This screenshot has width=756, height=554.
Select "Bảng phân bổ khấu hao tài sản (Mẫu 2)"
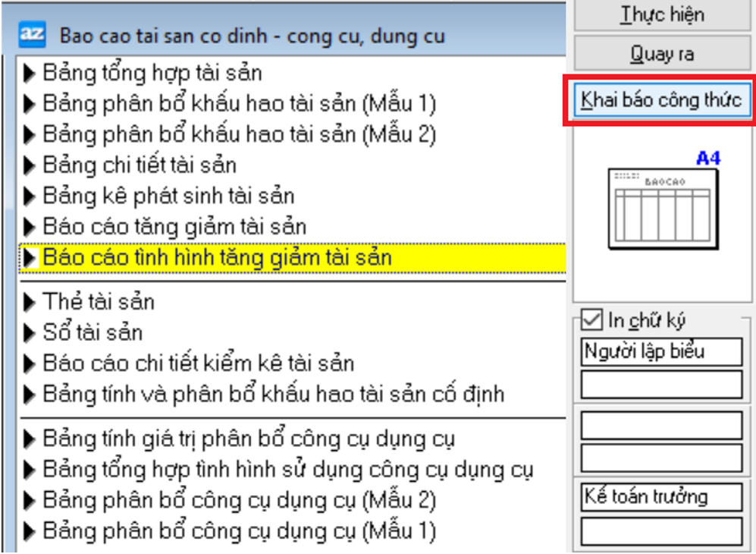239,135
